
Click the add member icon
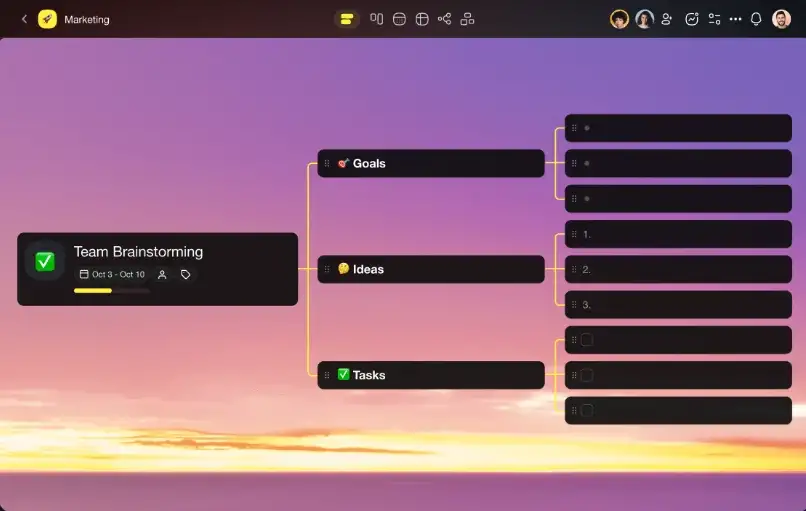pyautogui.click(x=667, y=19)
